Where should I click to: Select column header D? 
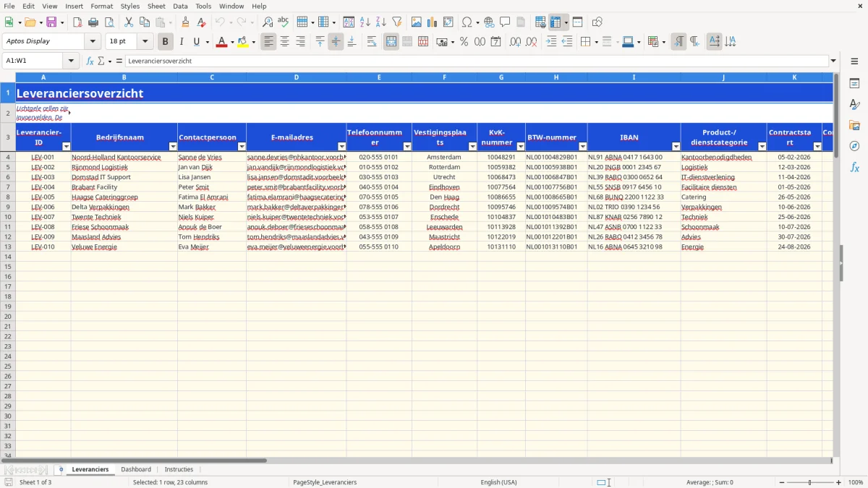point(297,77)
